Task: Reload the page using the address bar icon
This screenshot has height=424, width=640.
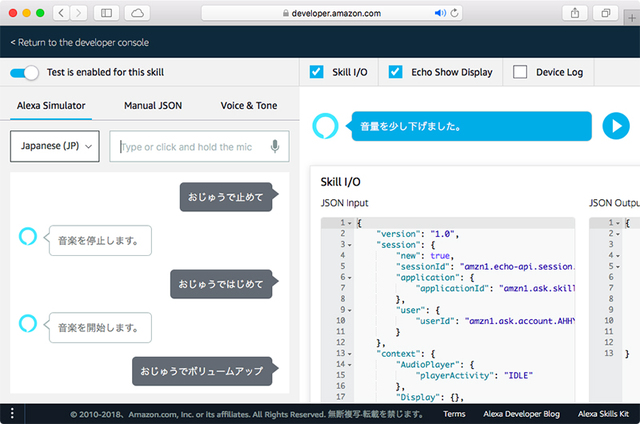Action: click(456, 13)
